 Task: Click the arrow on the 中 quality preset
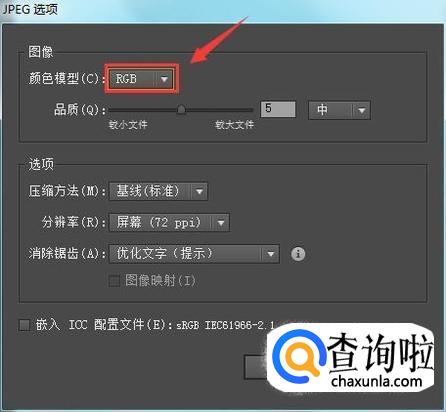tap(362, 110)
